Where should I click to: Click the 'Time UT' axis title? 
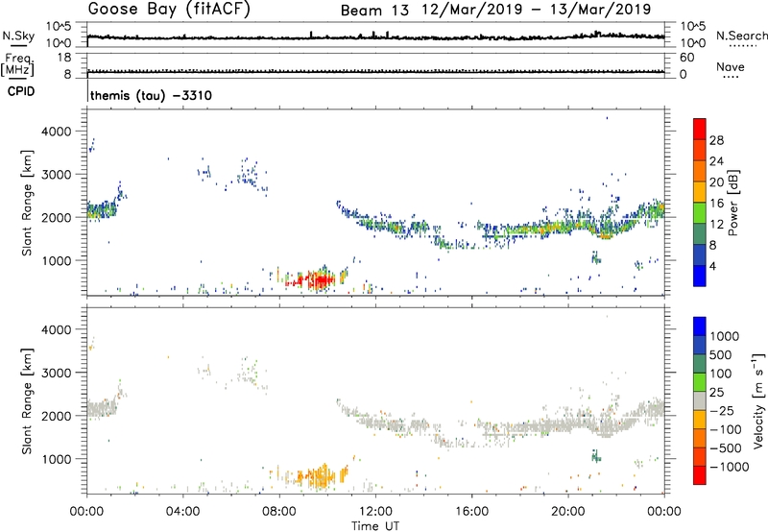tap(375, 526)
